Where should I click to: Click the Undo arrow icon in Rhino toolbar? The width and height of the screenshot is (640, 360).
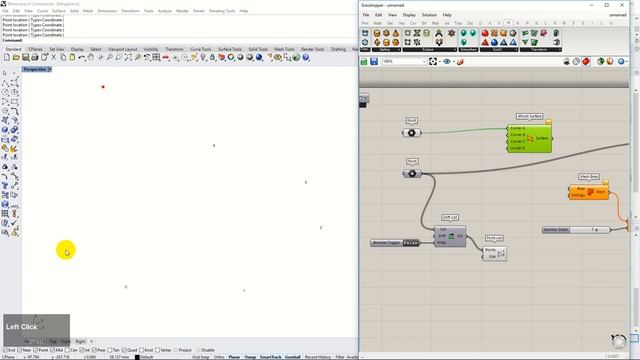(82, 58)
